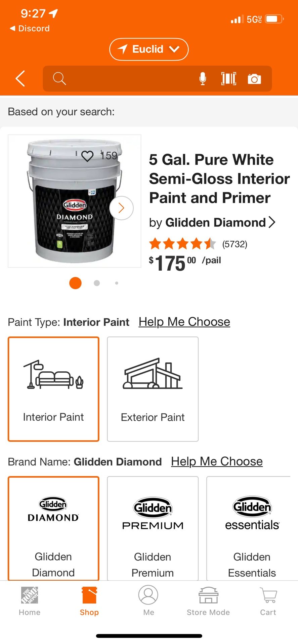This screenshot has width=298, height=644.
Task: Click Help Me Choose for Paint Type
Action: coord(184,322)
